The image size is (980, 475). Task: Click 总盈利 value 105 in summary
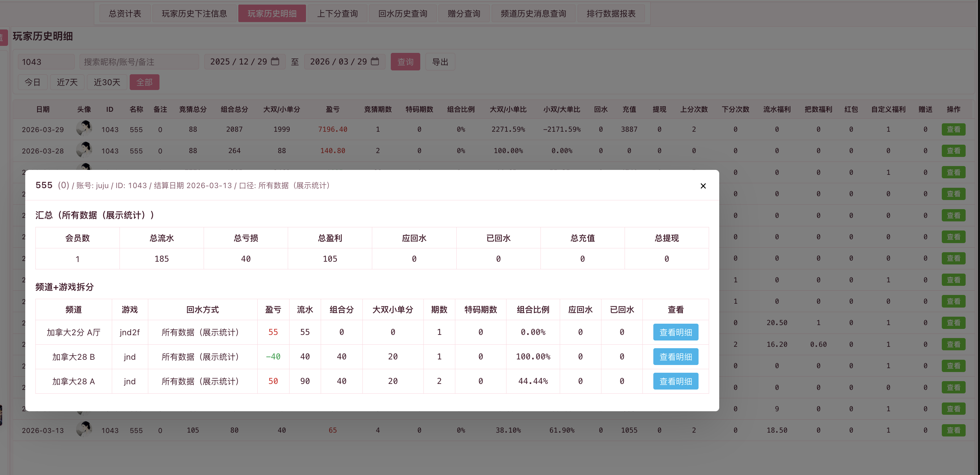330,259
